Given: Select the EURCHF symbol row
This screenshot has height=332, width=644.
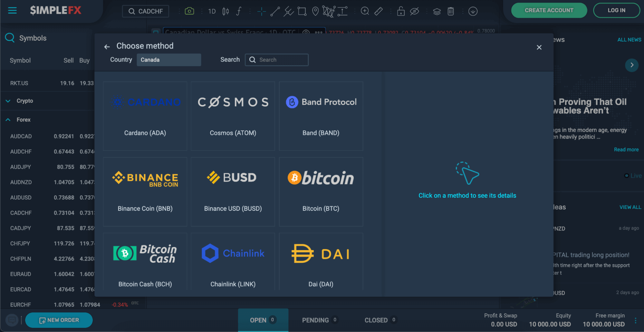Looking at the screenshot, I should (x=72, y=305).
